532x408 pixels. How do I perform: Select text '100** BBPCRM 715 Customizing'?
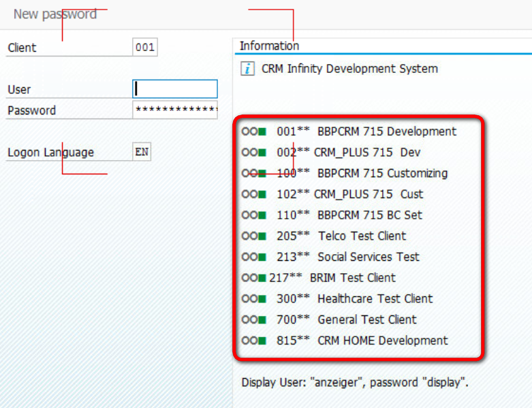click(x=362, y=173)
